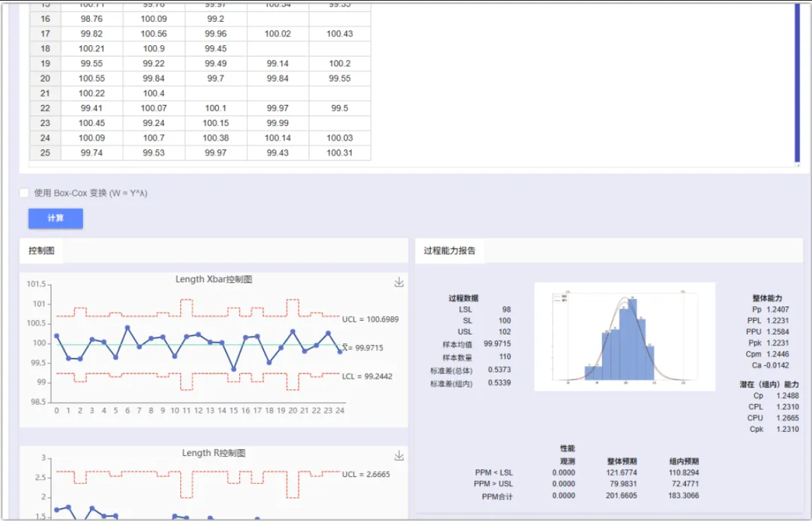Click empty fourth cell in row 18
Viewport: 812px width, 521px height.
coord(278,49)
